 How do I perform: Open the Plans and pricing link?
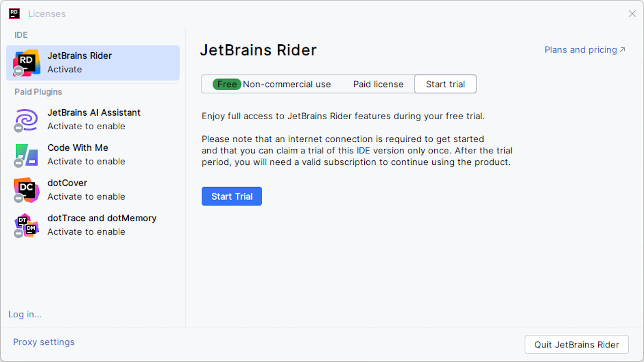580,49
